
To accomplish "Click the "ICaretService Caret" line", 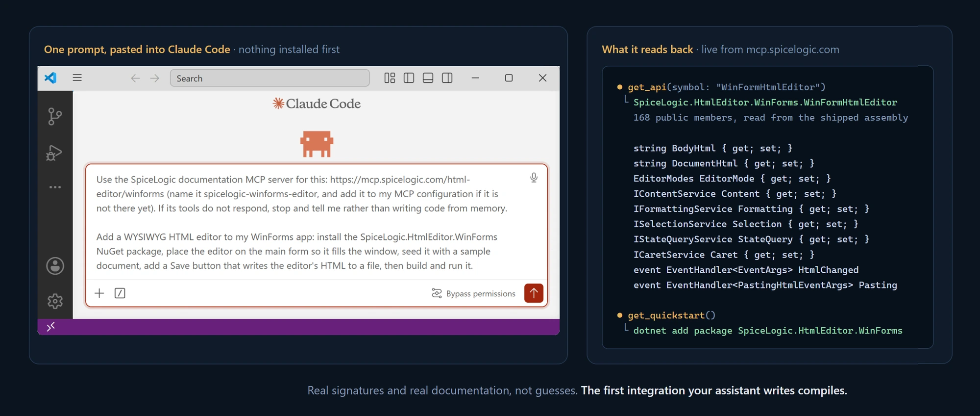I will coord(724,254).
